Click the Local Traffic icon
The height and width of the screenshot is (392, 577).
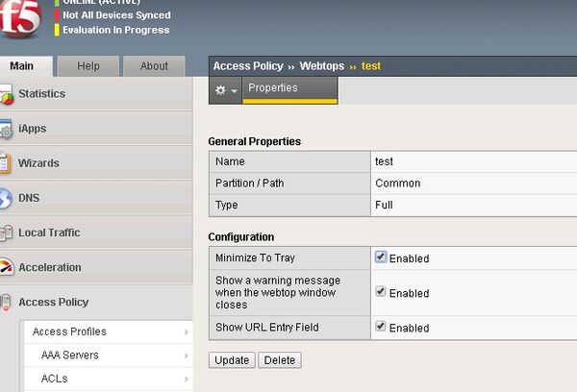click(x=6, y=233)
